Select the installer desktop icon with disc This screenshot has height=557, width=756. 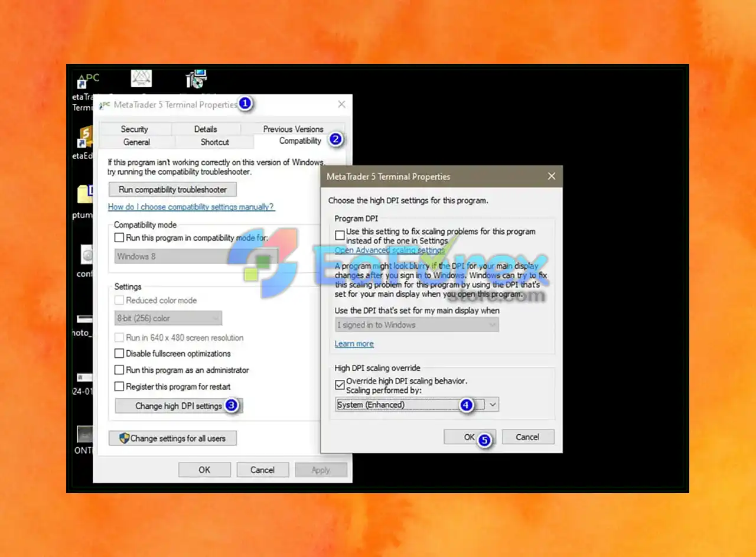point(196,79)
